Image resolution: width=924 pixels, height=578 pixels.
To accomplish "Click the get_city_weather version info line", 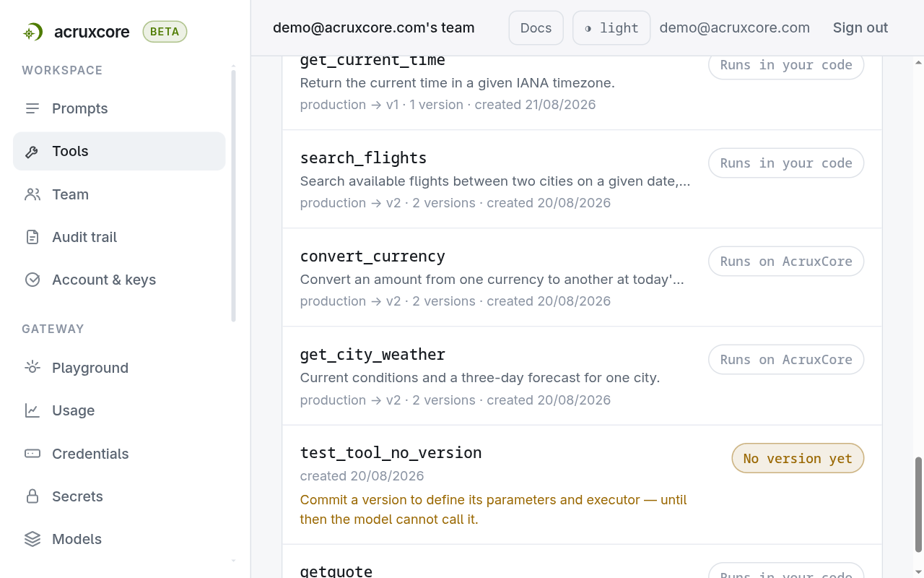I will [456, 400].
